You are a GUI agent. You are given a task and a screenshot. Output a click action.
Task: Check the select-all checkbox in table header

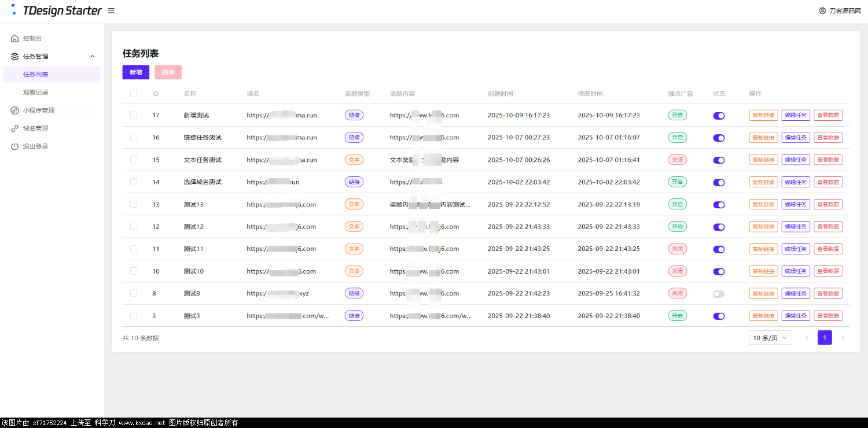[134, 93]
